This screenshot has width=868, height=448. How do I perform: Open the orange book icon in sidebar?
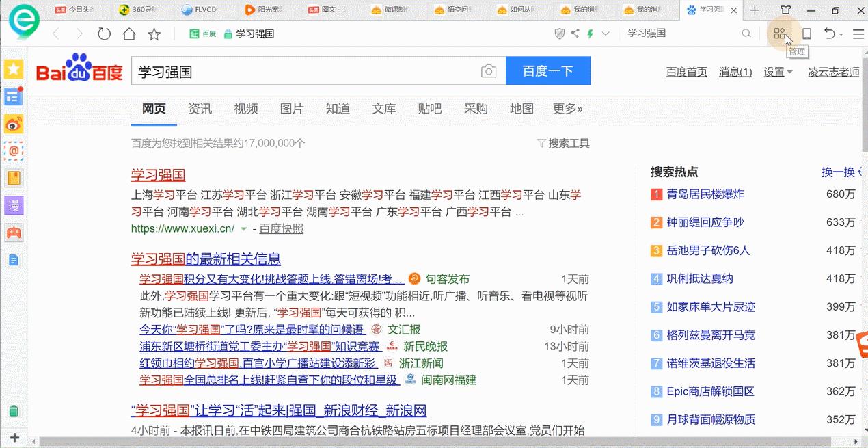14,179
